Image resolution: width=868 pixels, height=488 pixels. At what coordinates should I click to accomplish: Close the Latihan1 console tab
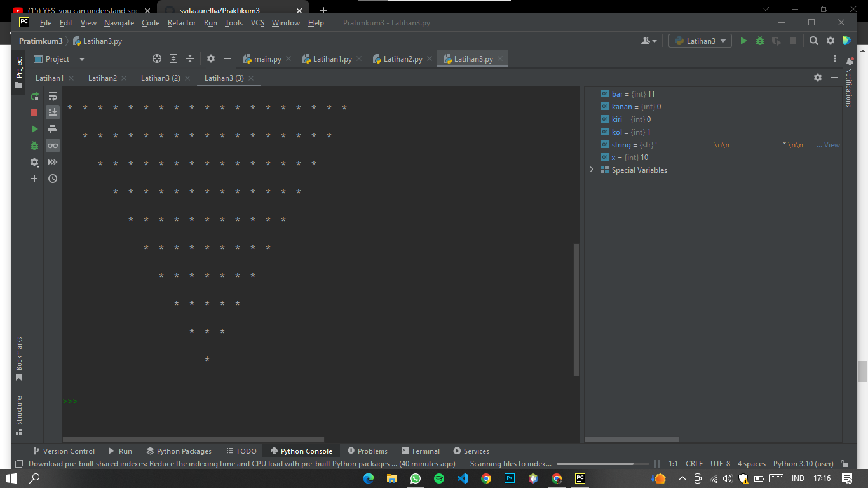pyautogui.click(x=71, y=78)
